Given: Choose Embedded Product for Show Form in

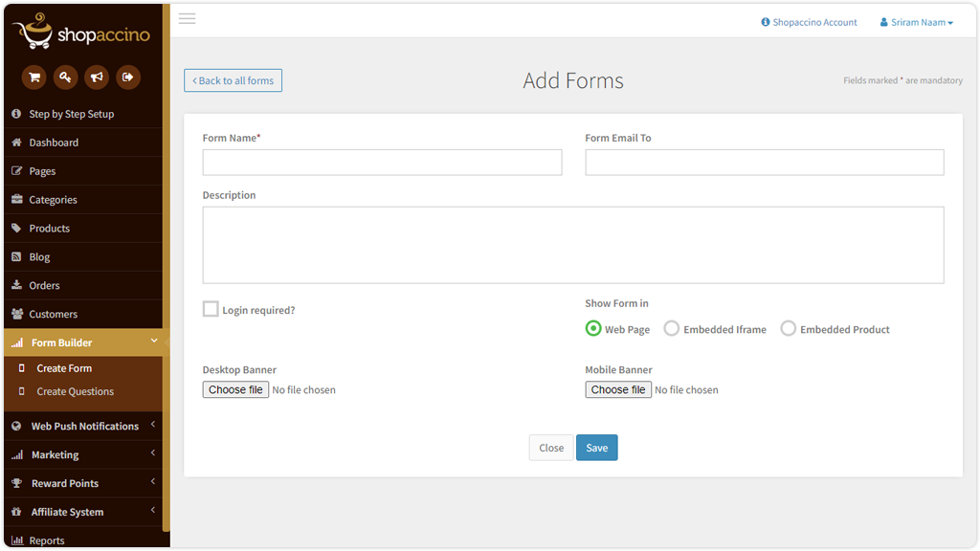Looking at the screenshot, I should 788,328.
